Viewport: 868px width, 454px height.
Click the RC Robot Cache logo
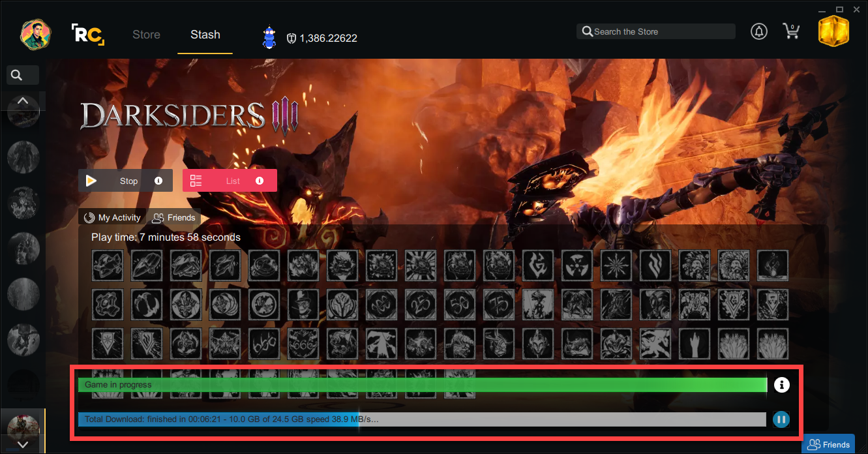click(87, 35)
